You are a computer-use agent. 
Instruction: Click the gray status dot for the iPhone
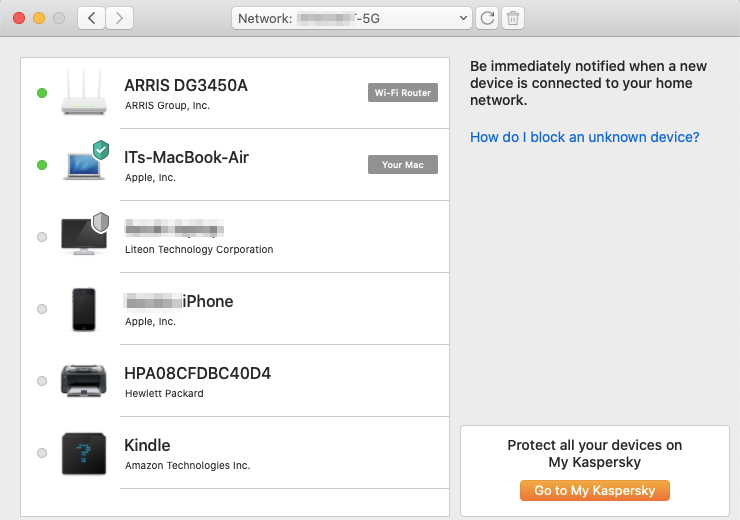(42, 309)
